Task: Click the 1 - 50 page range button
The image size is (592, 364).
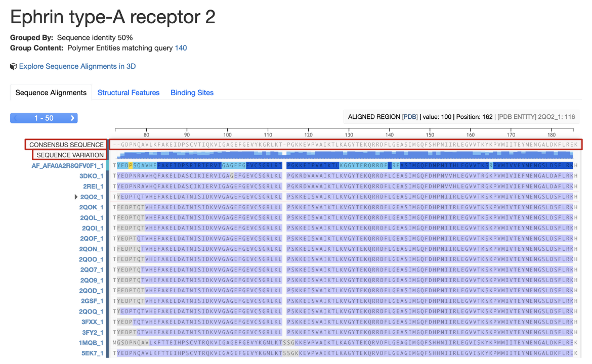Action: pos(44,118)
